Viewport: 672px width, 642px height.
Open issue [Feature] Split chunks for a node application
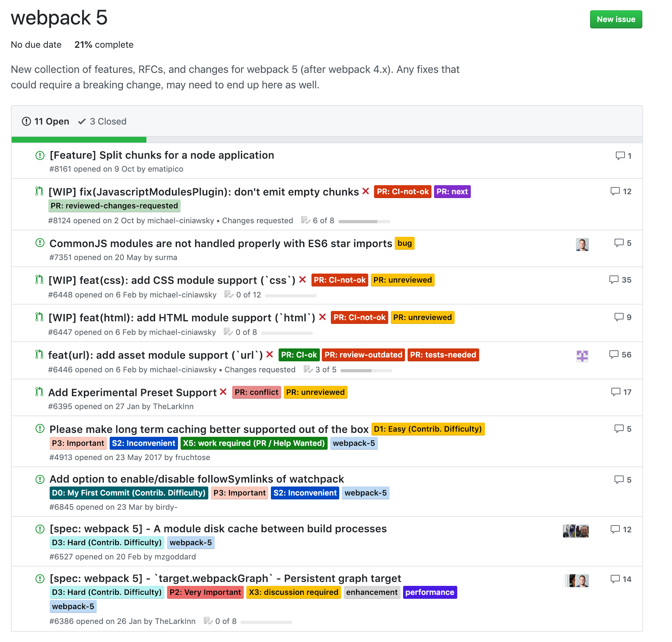coord(161,155)
